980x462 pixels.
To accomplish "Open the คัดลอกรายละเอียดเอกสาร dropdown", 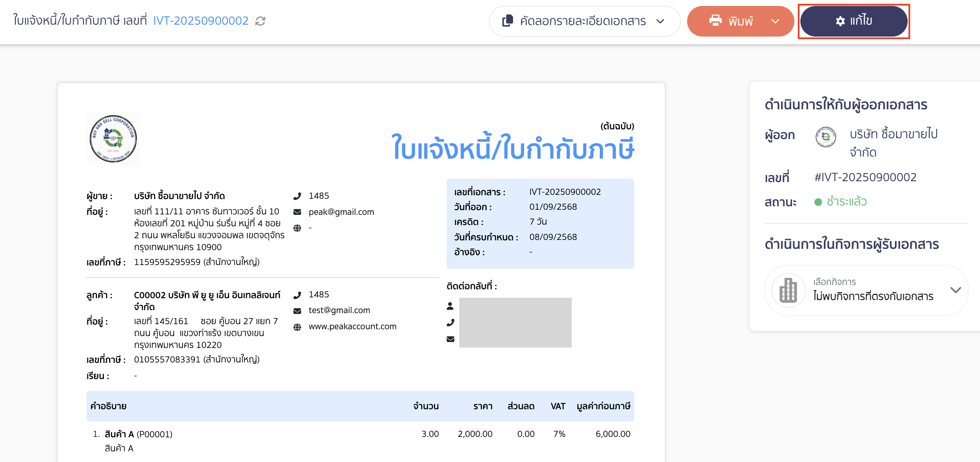I will [660, 21].
